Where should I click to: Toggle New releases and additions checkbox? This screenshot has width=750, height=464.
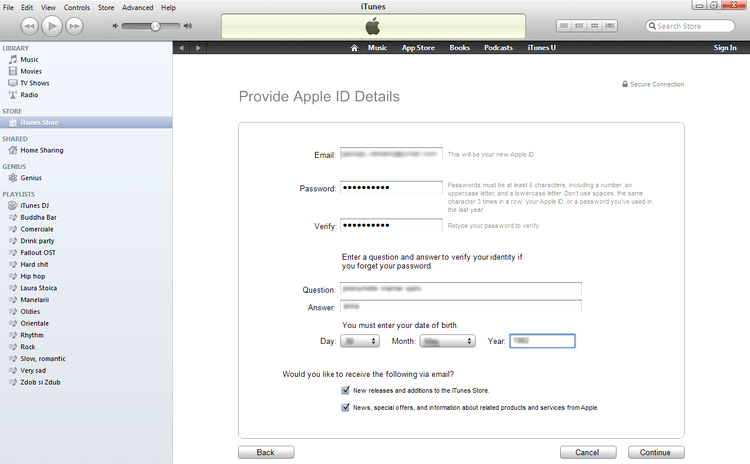tap(345, 390)
